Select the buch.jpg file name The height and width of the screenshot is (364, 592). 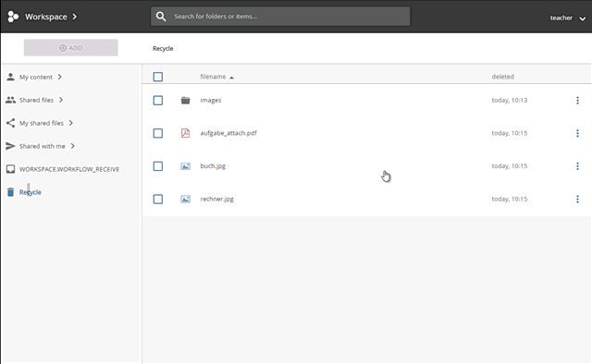click(213, 166)
